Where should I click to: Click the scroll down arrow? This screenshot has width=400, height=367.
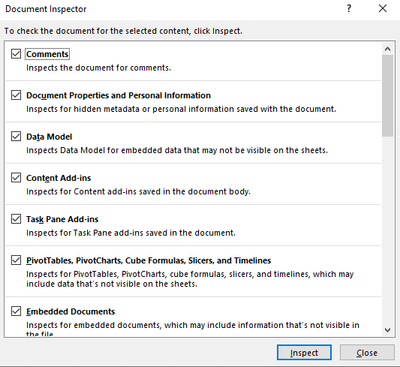pyautogui.click(x=387, y=330)
